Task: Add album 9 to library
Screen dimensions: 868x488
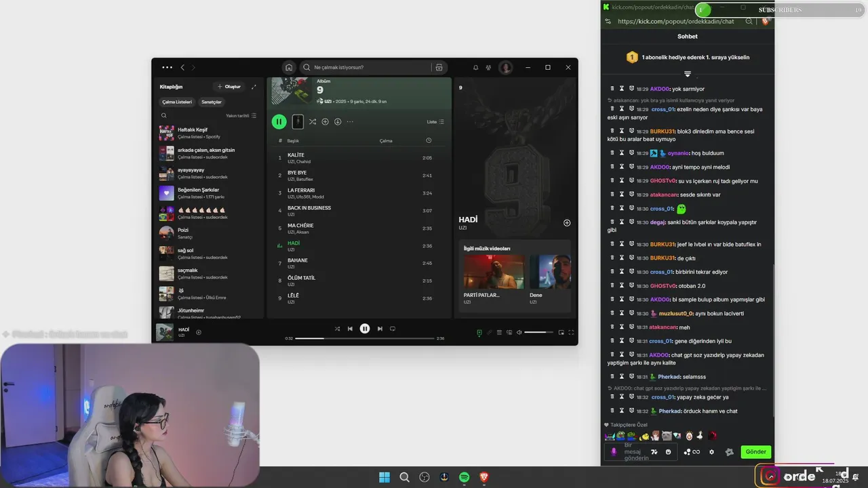Action: click(325, 122)
